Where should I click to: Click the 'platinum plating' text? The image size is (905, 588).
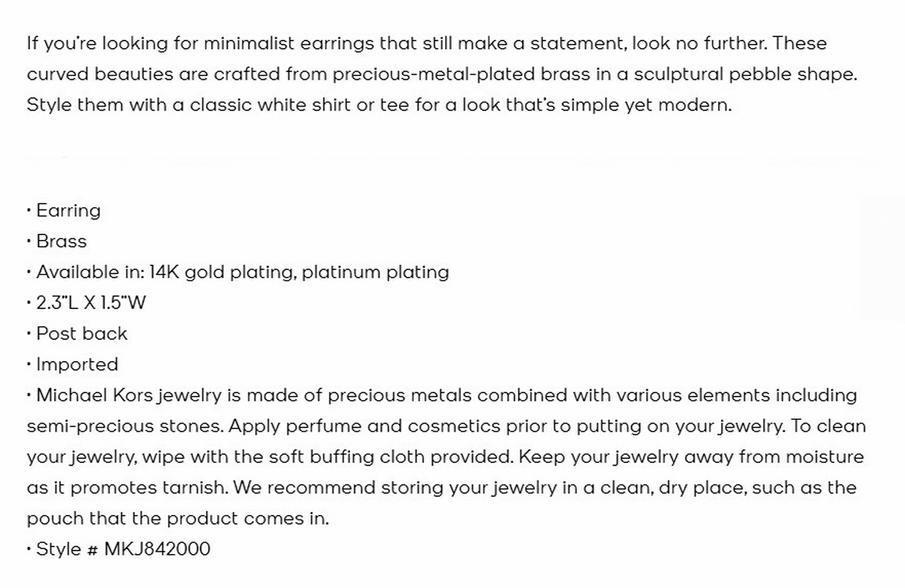pos(376,272)
